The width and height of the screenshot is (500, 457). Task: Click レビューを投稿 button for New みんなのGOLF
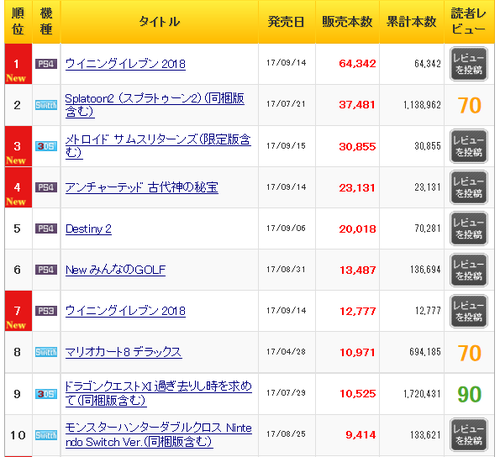[469, 270]
